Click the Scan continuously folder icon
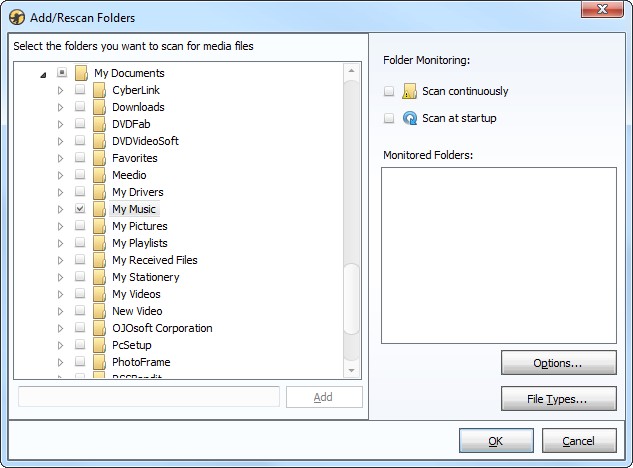Screen dimensions: 633x468 [x=409, y=91]
